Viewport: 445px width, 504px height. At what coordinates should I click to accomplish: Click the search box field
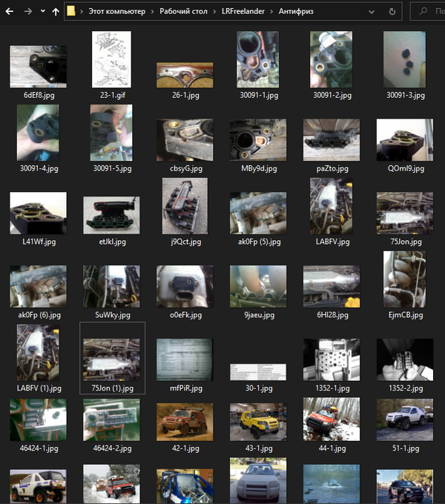click(428, 11)
